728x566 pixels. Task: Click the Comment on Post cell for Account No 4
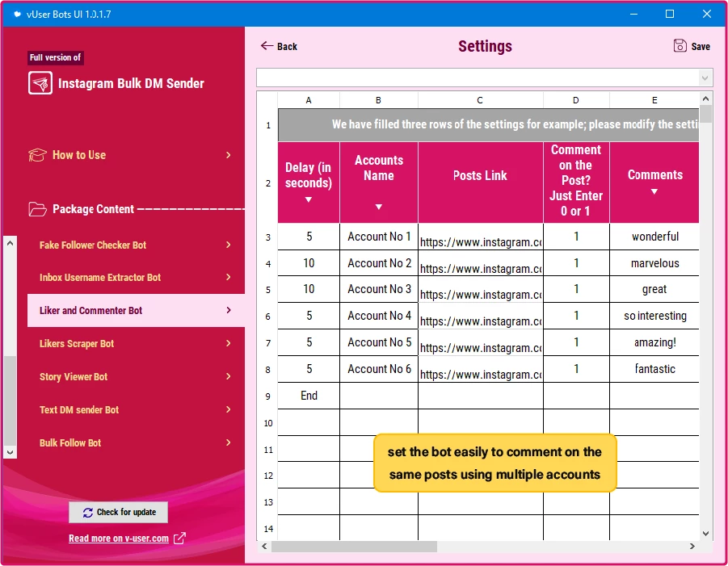coord(576,316)
